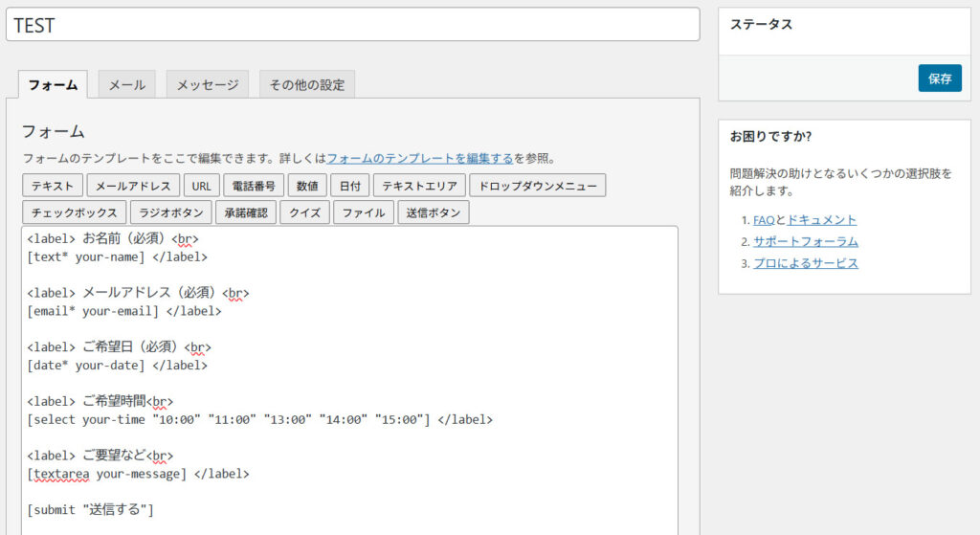Insert a チェックボックス form tag
The height and width of the screenshot is (535, 980).
(74, 212)
